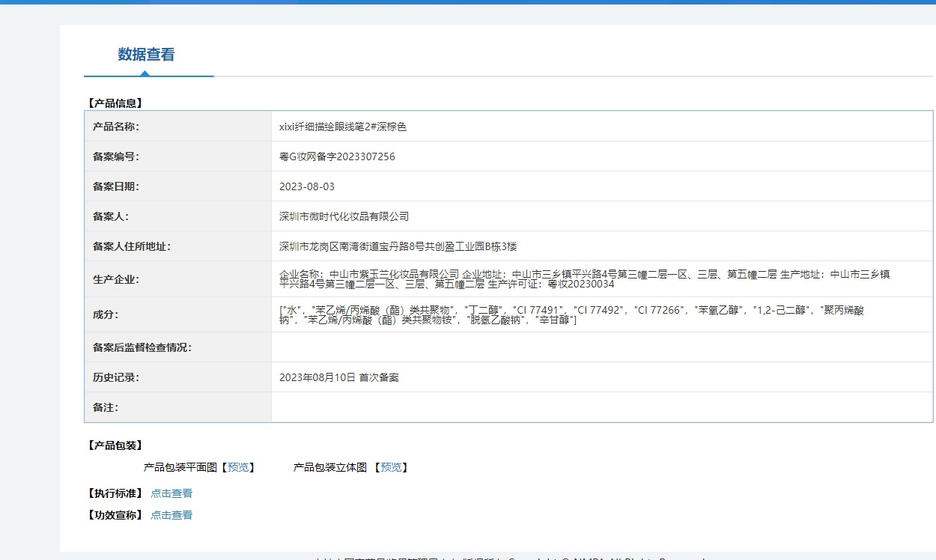Click the 【产品包装】 section heading

[115, 445]
